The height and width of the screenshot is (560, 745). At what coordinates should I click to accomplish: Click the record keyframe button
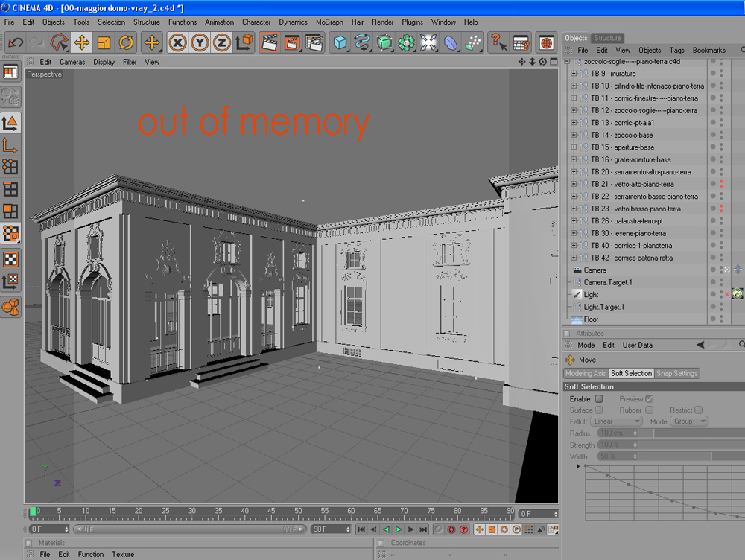click(439, 529)
